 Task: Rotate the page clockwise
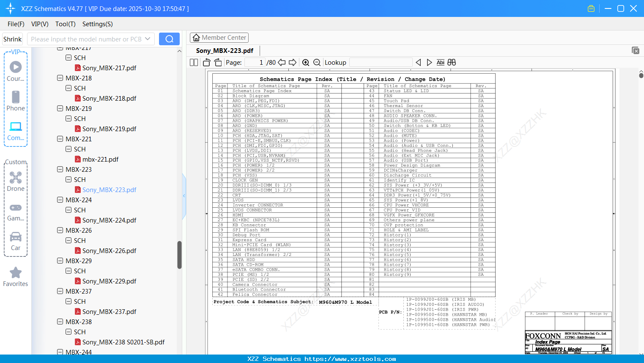[218, 63]
